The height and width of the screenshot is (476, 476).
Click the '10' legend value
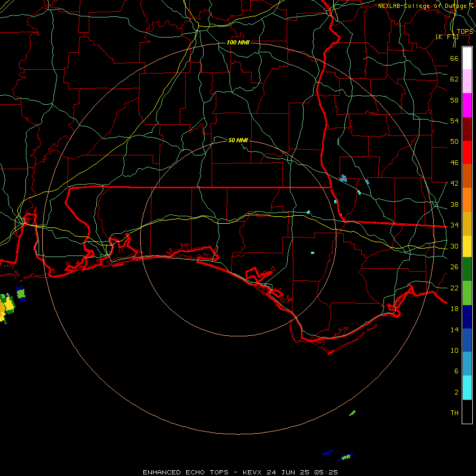pyautogui.click(x=454, y=350)
